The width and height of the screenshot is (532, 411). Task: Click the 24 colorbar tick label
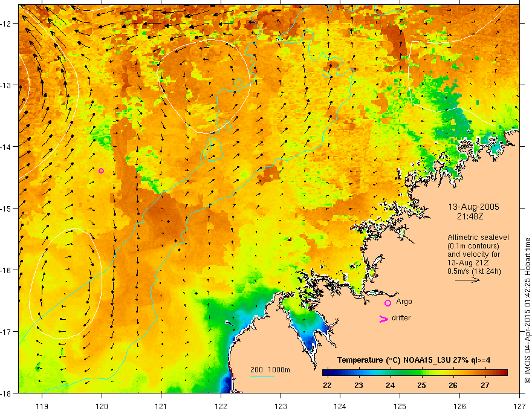[x=390, y=385]
